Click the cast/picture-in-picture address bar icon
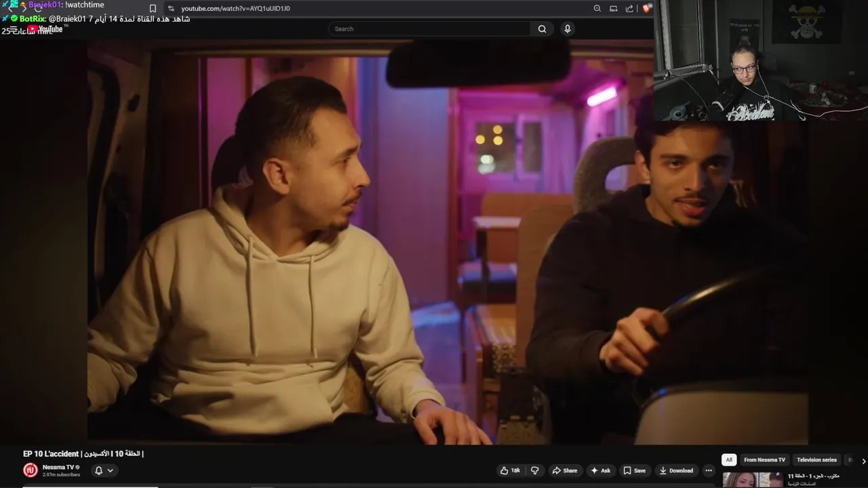 pyautogui.click(x=613, y=8)
